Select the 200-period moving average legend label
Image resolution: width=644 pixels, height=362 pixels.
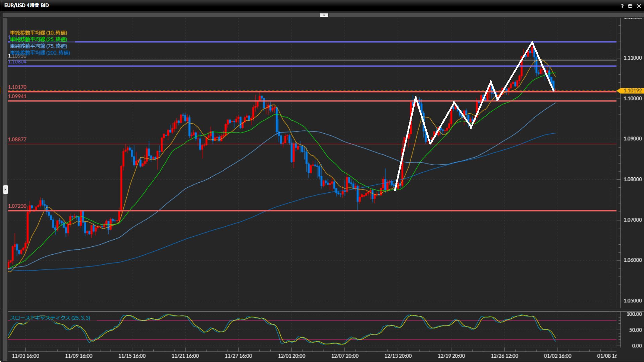click(x=40, y=53)
